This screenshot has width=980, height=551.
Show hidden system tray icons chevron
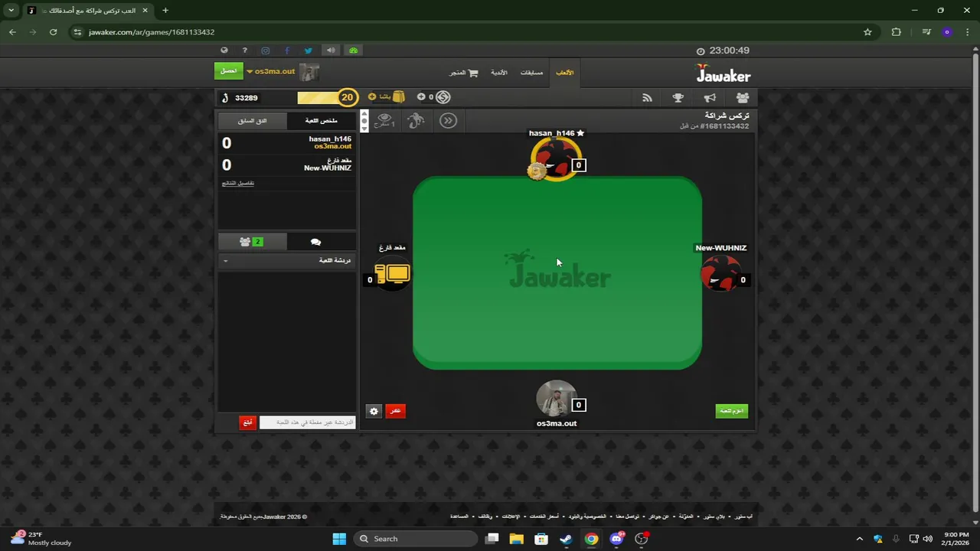coord(859,539)
